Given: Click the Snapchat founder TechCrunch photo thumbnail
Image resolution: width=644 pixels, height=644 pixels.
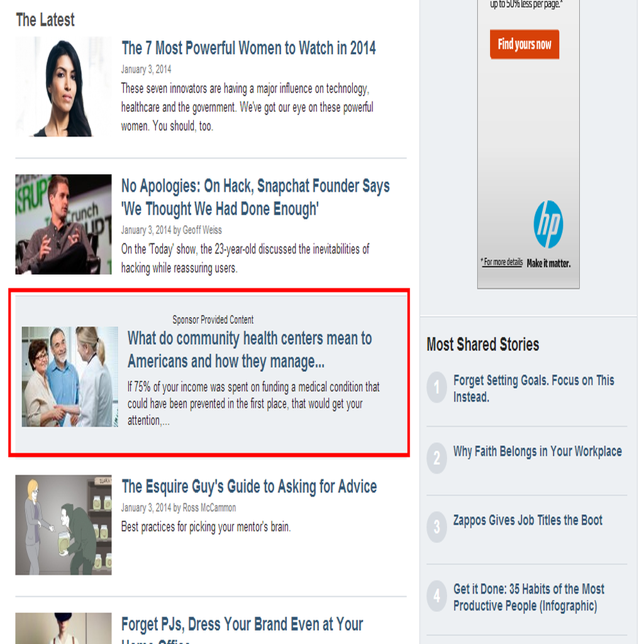Looking at the screenshot, I should point(64,225).
